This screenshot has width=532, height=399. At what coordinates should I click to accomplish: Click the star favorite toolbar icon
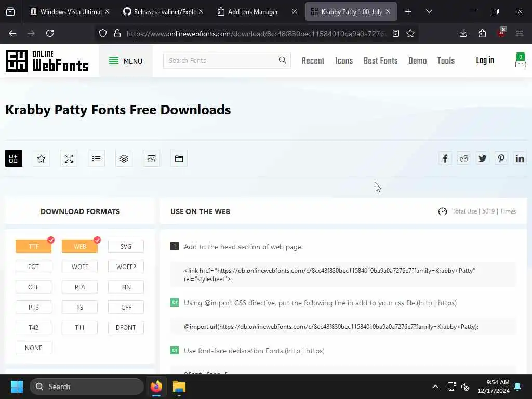(x=42, y=158)
